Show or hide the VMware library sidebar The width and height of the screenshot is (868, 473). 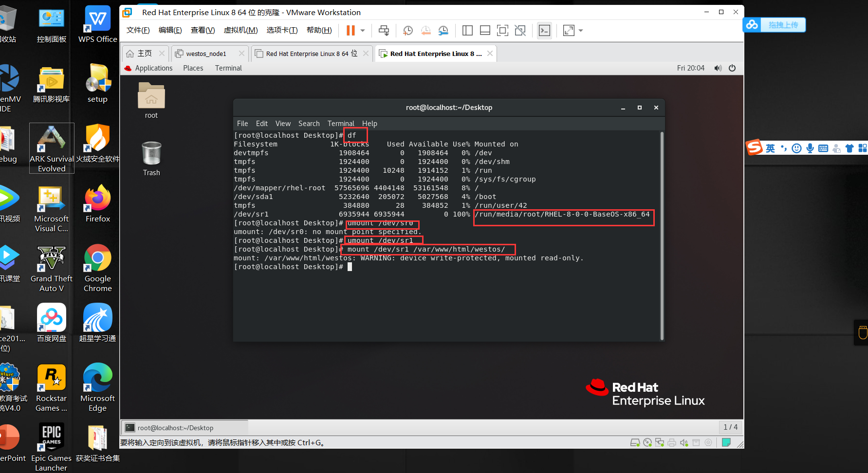(x=467, y=31)
